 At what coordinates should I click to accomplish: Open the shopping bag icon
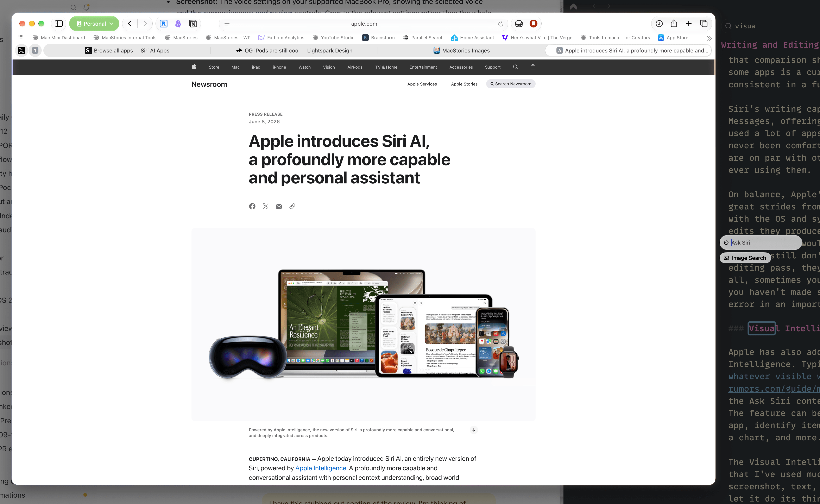click(x=533, y=67)
